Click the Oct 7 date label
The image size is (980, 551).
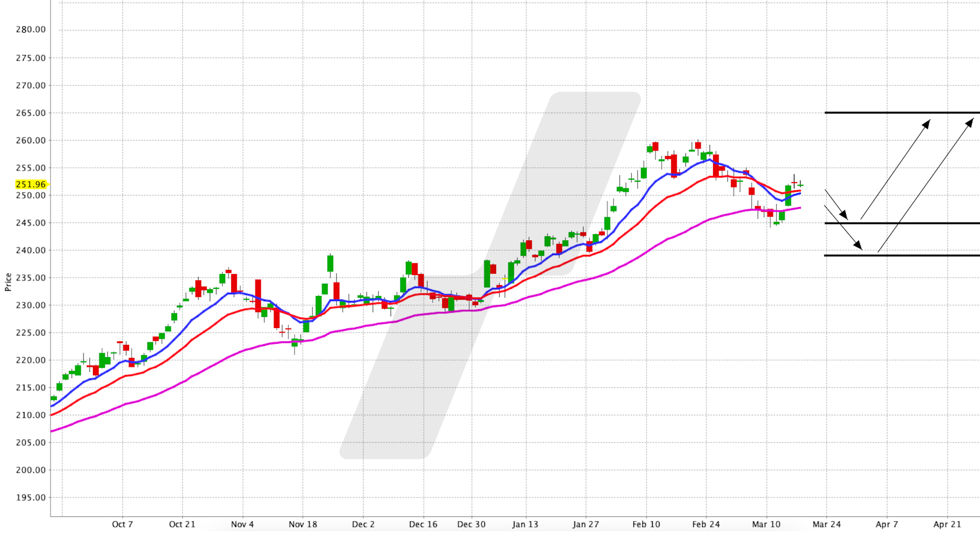click(x=122, y=524)
